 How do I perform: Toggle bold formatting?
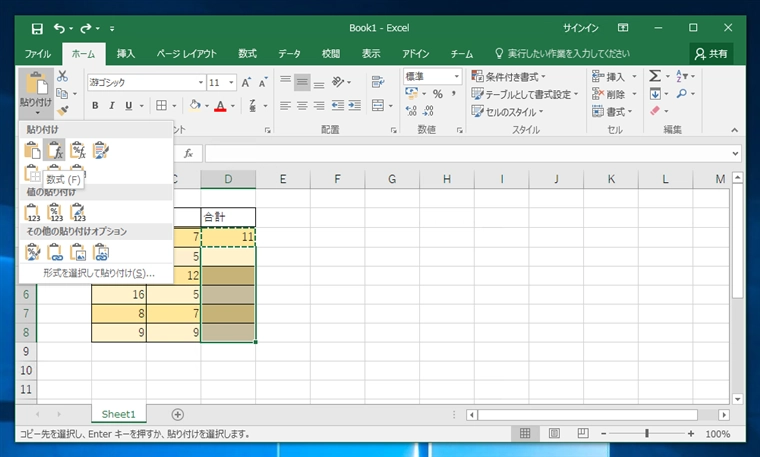[x=95, y=105]
